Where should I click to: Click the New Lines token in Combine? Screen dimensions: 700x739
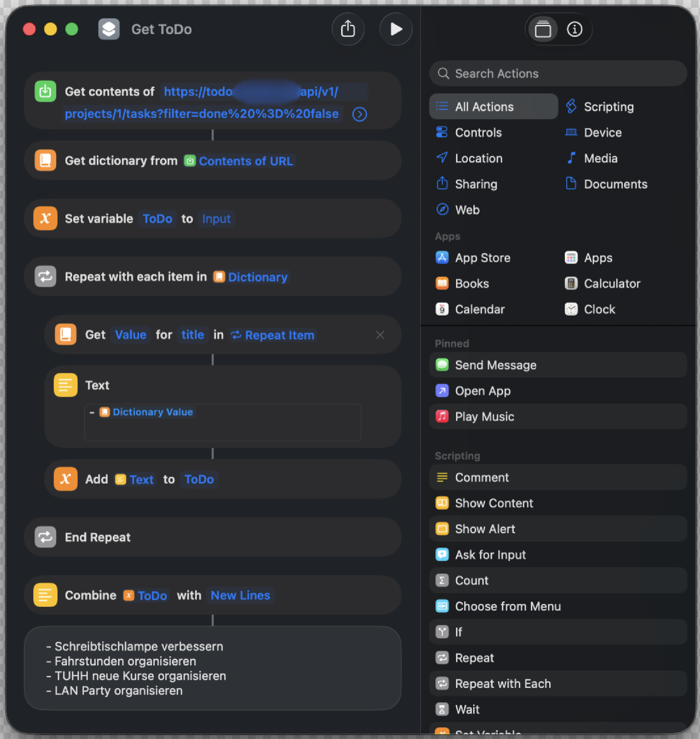pyautogui.click(x=240, y=596)
